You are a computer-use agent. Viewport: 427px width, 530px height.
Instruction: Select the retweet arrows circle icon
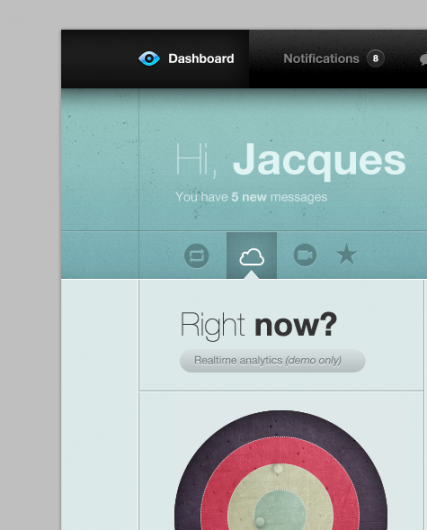pos(196,256)
